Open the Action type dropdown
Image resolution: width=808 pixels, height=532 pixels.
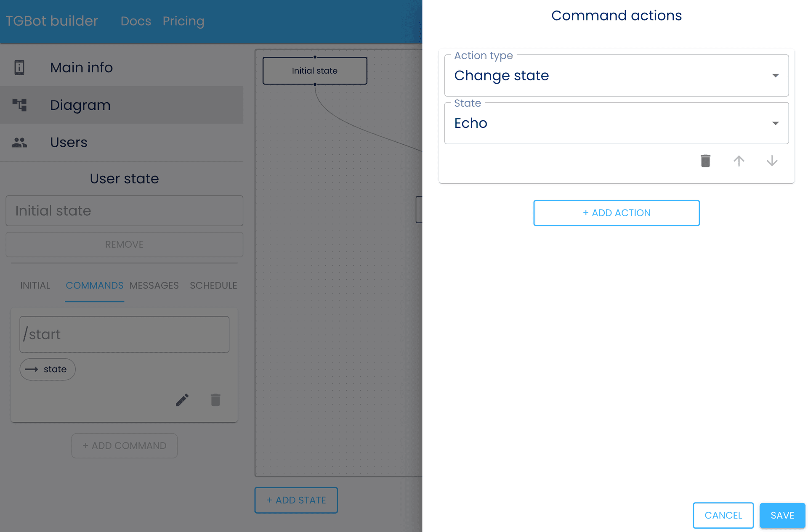point(617,76)
